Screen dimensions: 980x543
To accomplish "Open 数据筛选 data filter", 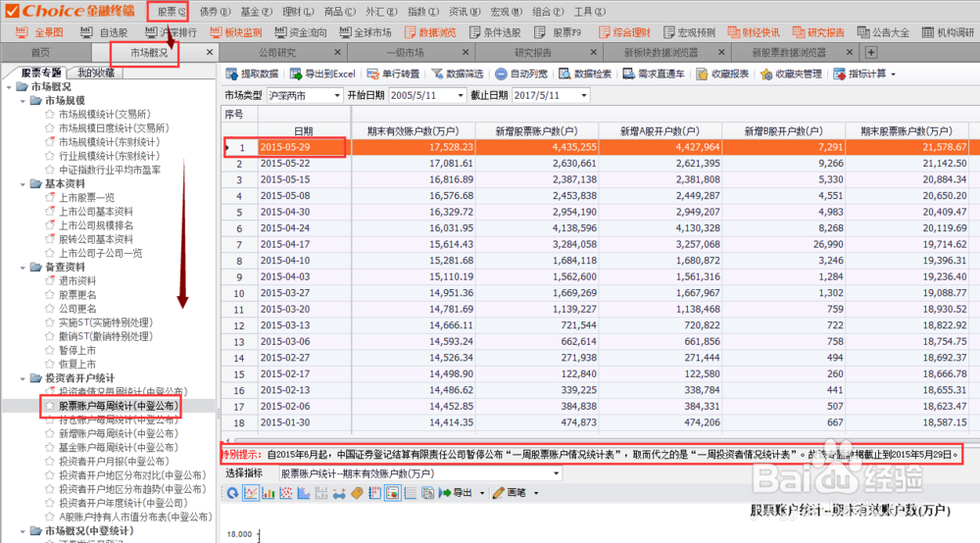I will (457, 74).
